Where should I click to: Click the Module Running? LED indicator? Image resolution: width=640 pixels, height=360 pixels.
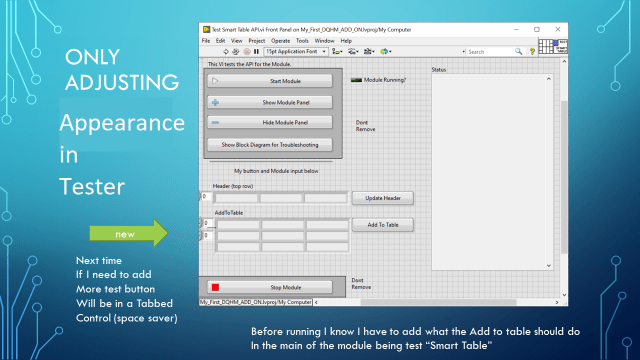(x=356, y=80)
